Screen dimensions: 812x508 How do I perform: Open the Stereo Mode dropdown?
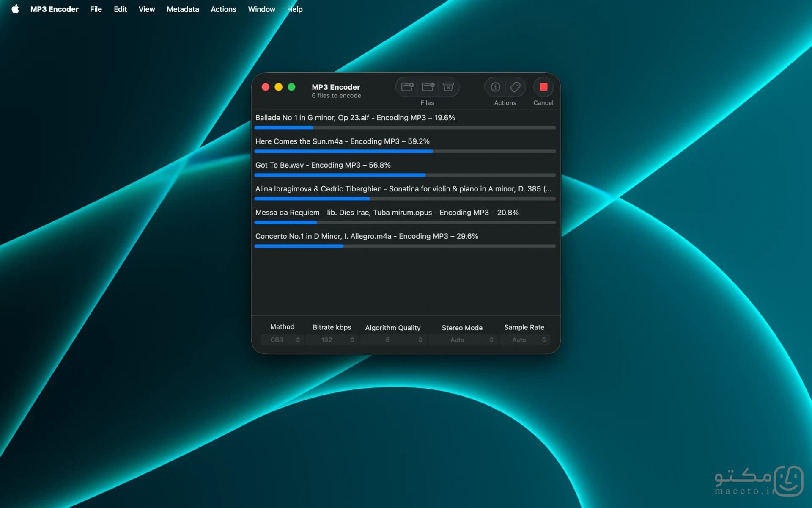(x=462, y=340)
